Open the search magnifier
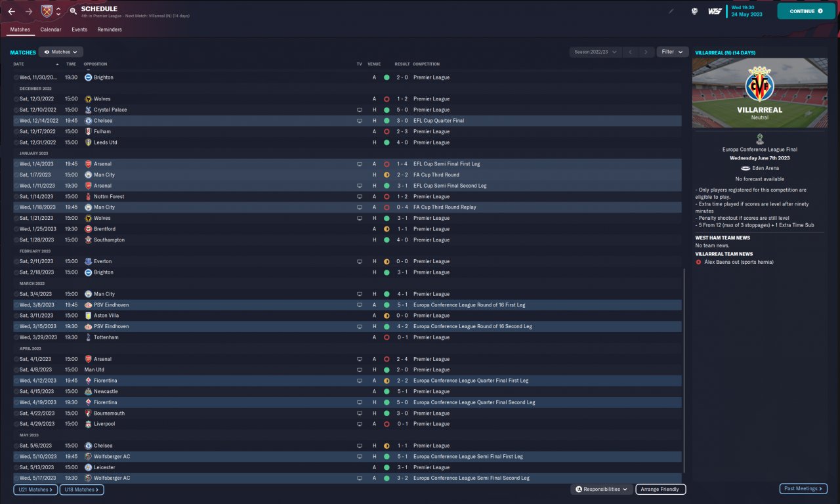 tap(73, 11)
